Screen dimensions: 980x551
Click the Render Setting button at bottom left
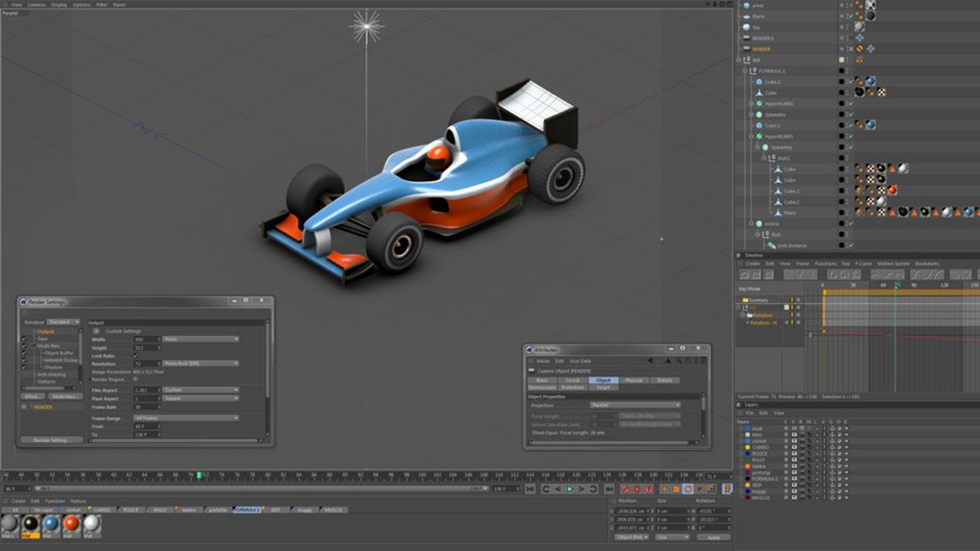coord(51,439)
